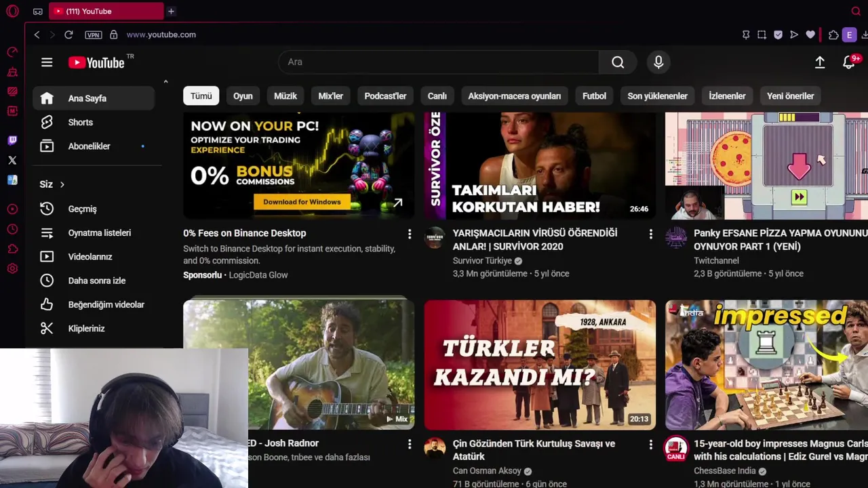Open Shorts in the sidebar
The width and height of the screenshot is (868, 488).
pos(94,122)
